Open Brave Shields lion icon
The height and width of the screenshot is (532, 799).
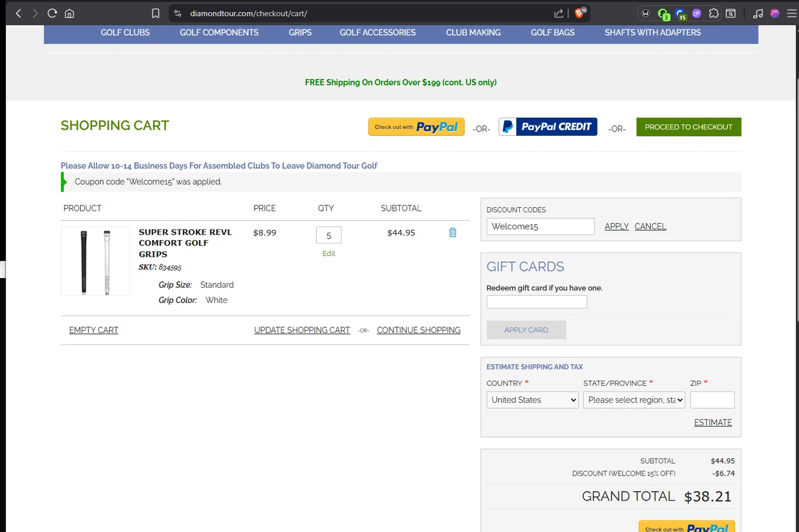click(580, 13)
